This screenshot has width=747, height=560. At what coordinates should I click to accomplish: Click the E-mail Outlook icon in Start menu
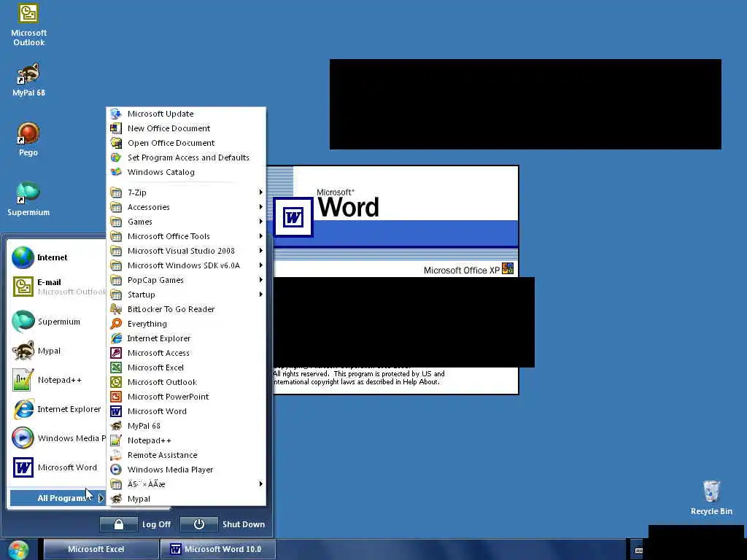[23, 287]
